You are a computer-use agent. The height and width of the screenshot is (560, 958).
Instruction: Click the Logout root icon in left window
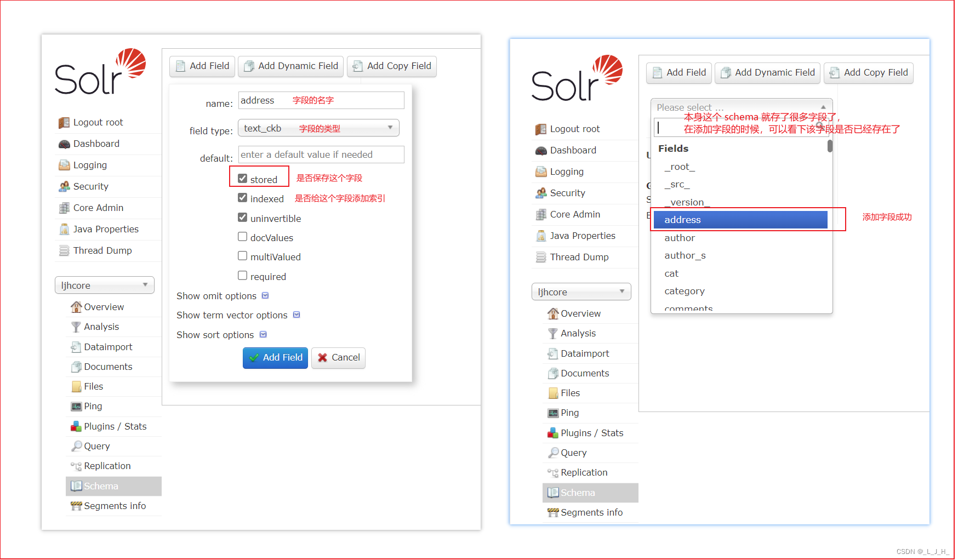[x=64, y=123]
